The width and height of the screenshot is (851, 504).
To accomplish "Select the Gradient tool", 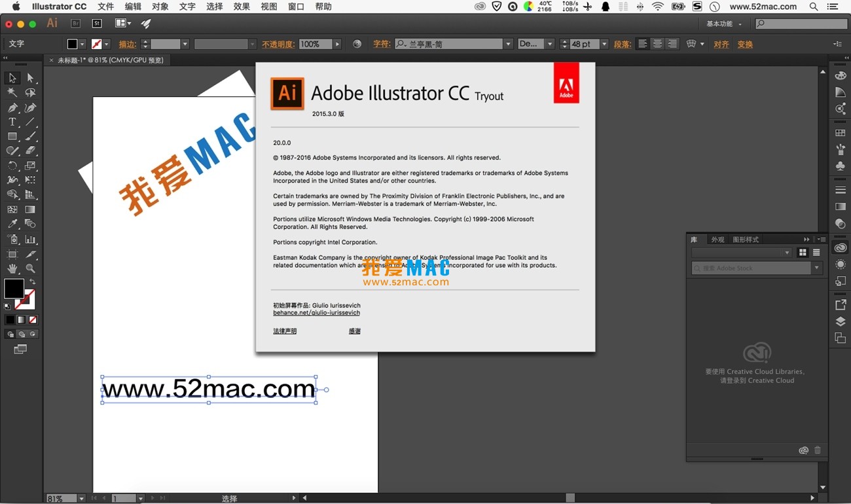I will click(30, 209).
